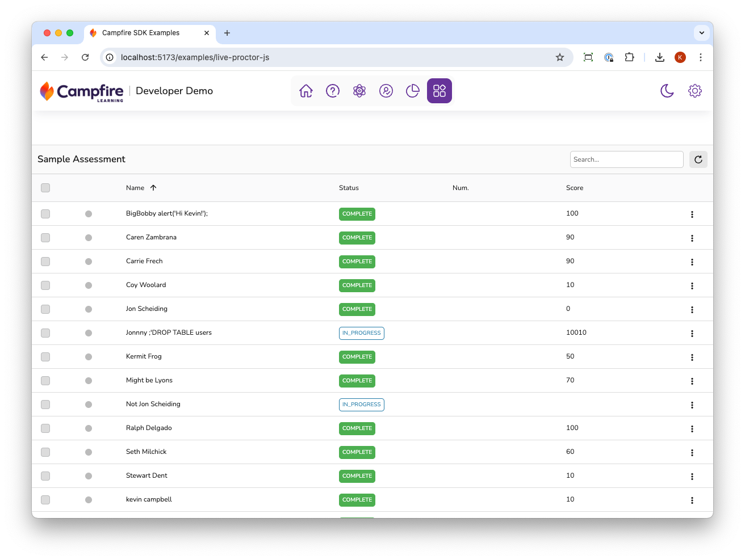Click the user circle icon

click(x=386, y=91)
